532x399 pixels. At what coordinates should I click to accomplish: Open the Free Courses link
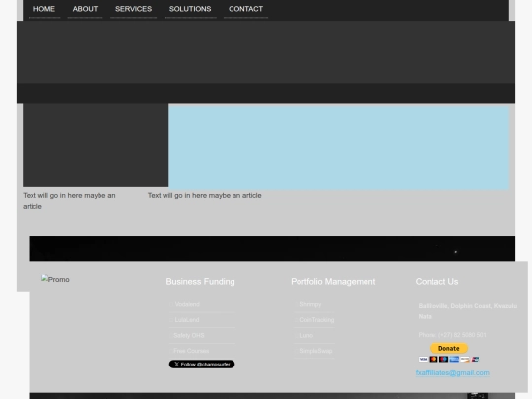(191, 351)
